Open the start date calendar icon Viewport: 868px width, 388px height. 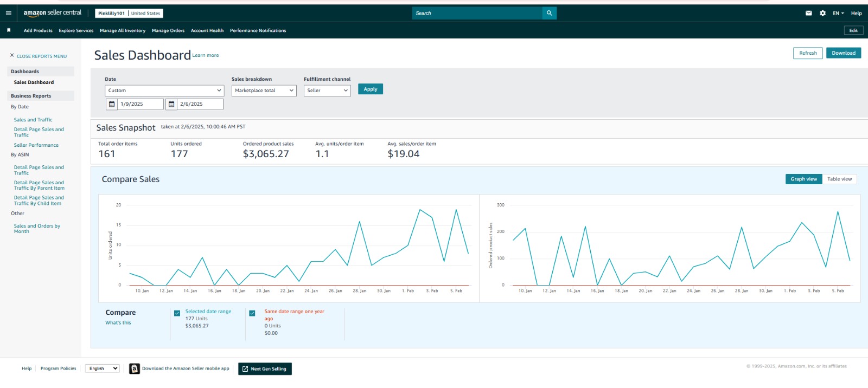[112, 104]
